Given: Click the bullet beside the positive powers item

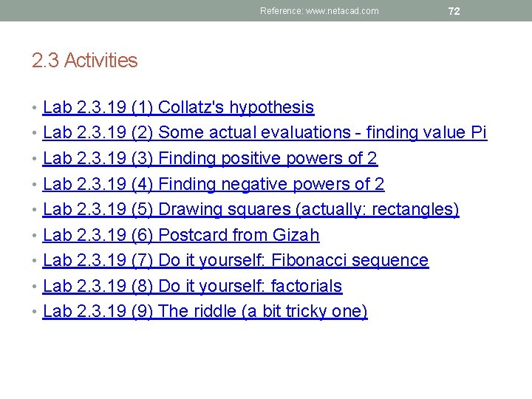Looking at the screenshot, I should coord(35,160).
